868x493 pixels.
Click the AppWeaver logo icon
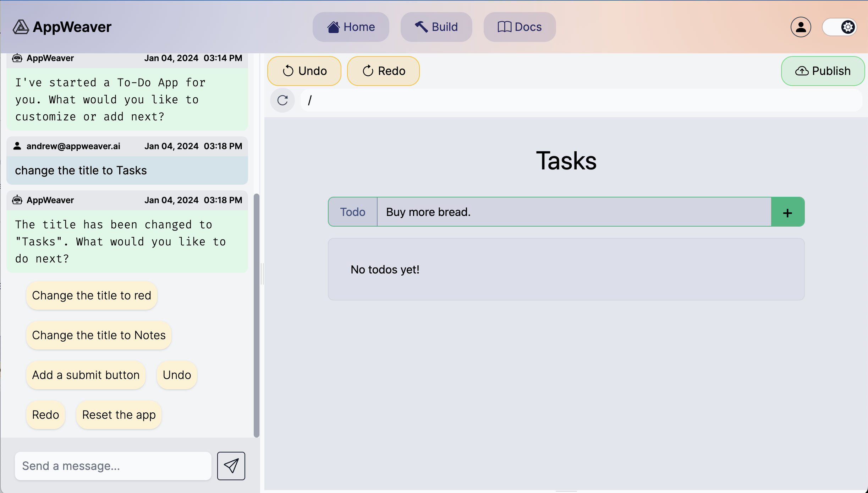click(x=21, y=27)
